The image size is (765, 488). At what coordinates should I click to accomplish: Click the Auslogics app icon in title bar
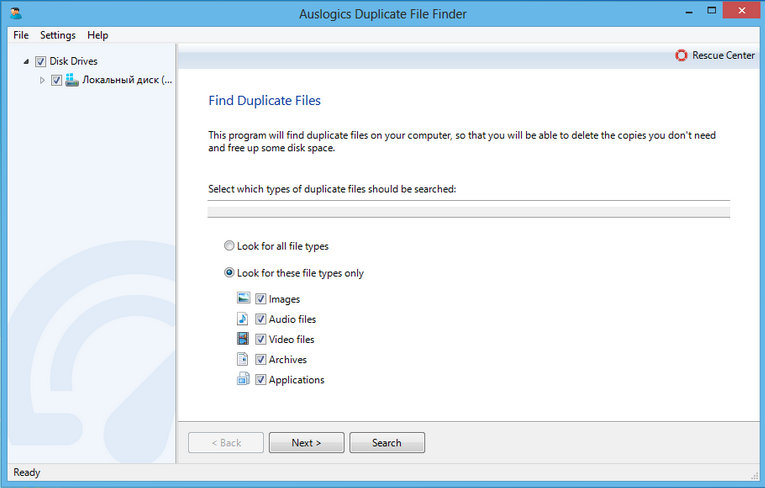tap(16, 13)
